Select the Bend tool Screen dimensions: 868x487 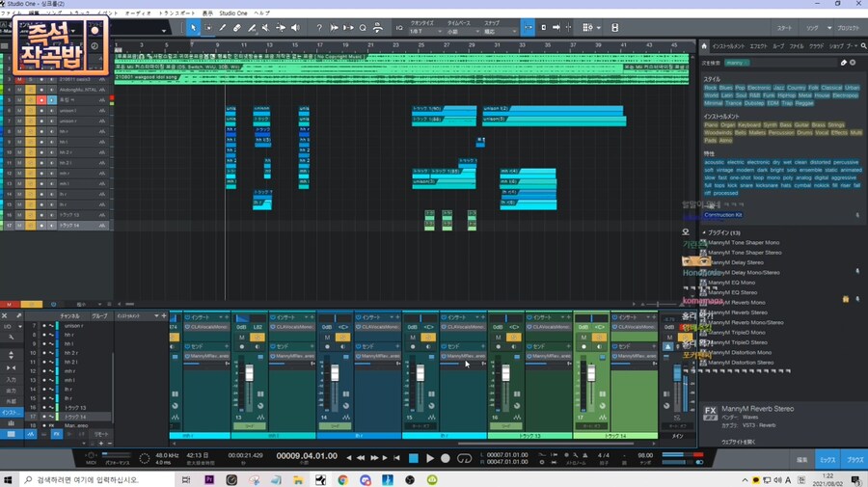(281, 27)
